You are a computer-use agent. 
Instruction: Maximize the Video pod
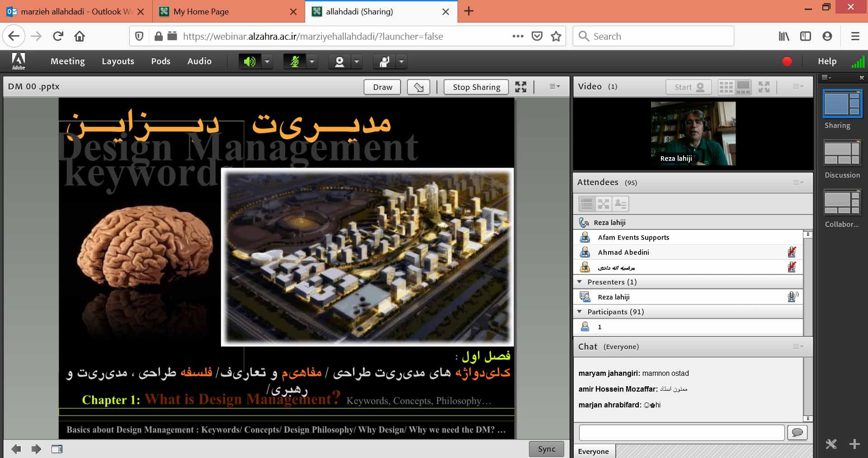[764, 87]
